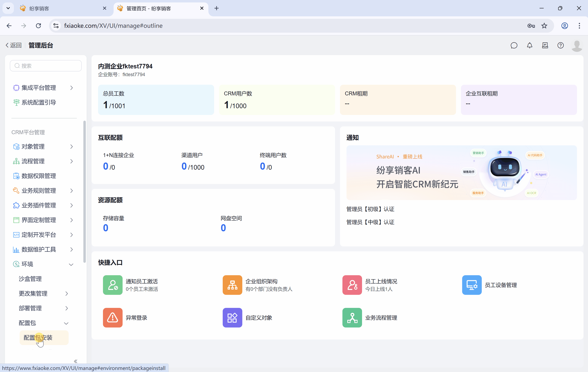Select 沙盒管理 in sidebar
This screenshot has width=588, height=372.
[30, 279]
